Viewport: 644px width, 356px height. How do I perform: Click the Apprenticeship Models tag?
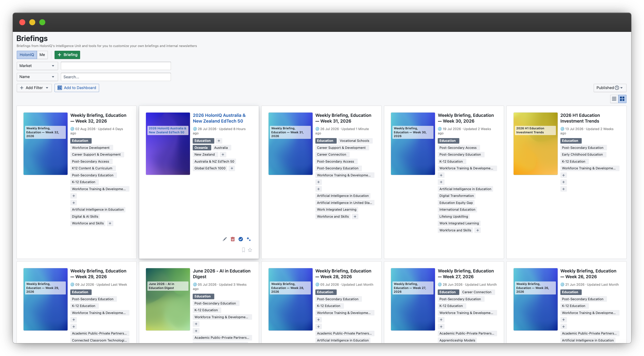[x=457, y=341]
